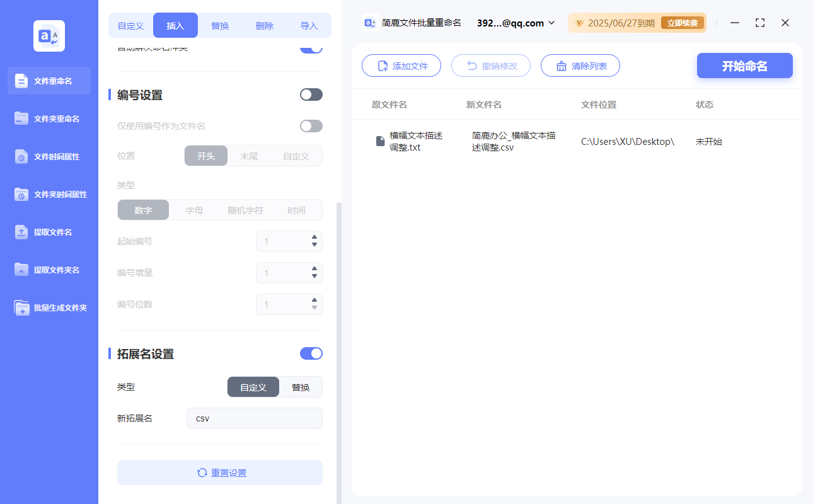The image size is (813, 504).
Task: Select 文件重命名 (file rename) in the sidebar
Action: pos(49,81)
